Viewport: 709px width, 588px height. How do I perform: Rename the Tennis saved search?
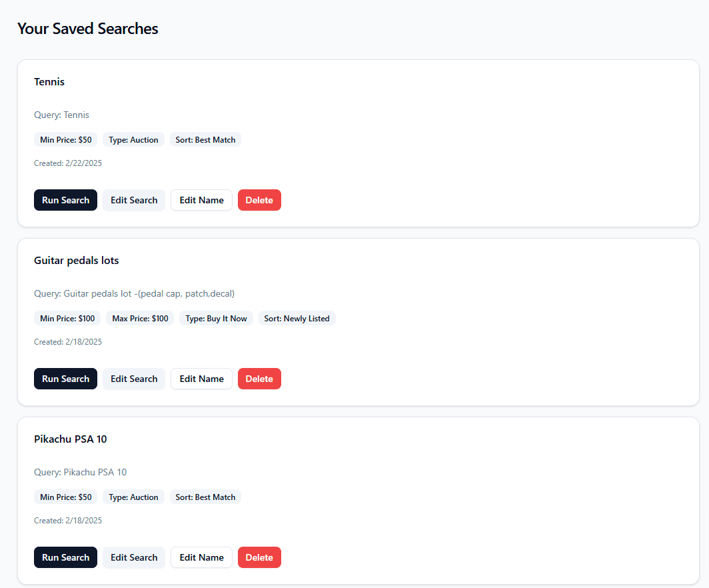[201, 199]
